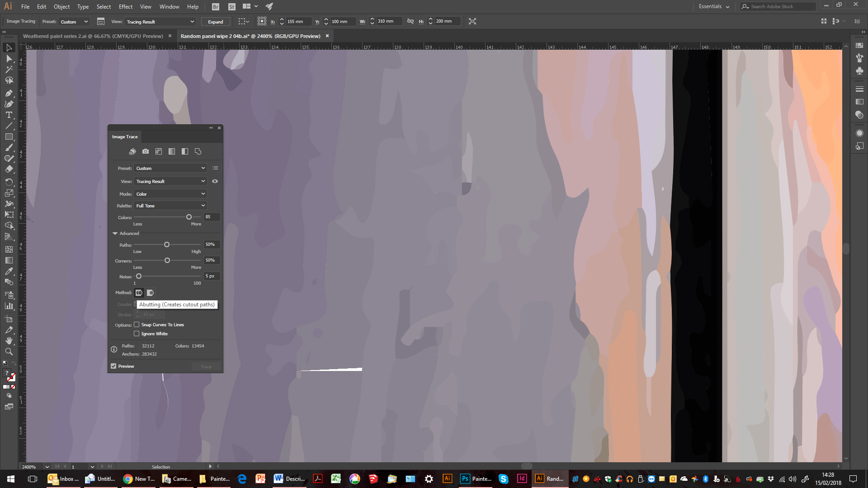The width and height of the screenshot is (868, 488).
Task: Toggle the Preview checkbox
Action: click(113, 366)
